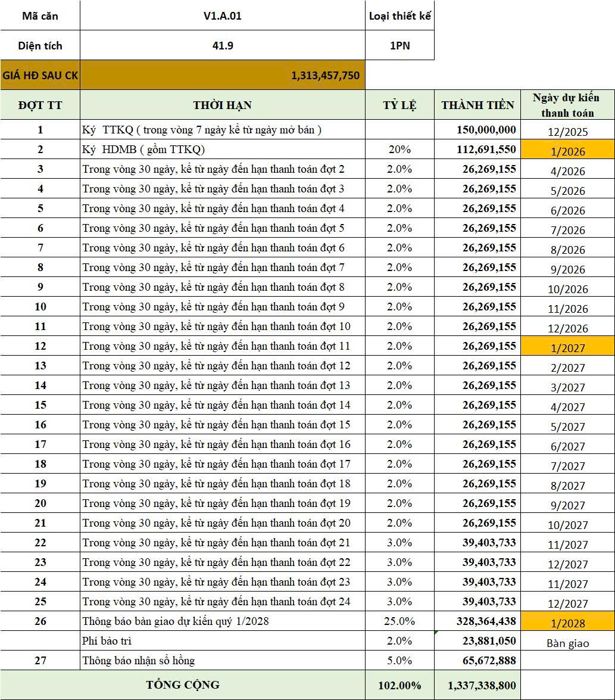The image size is (615, 700).
Task: Select the Bàn giao cell
Action: coord(567,642)
